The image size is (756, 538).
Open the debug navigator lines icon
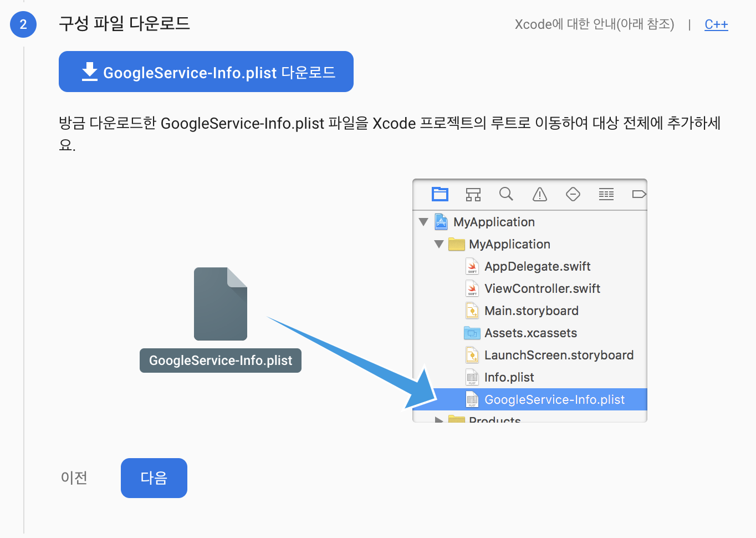pos(606,194)
